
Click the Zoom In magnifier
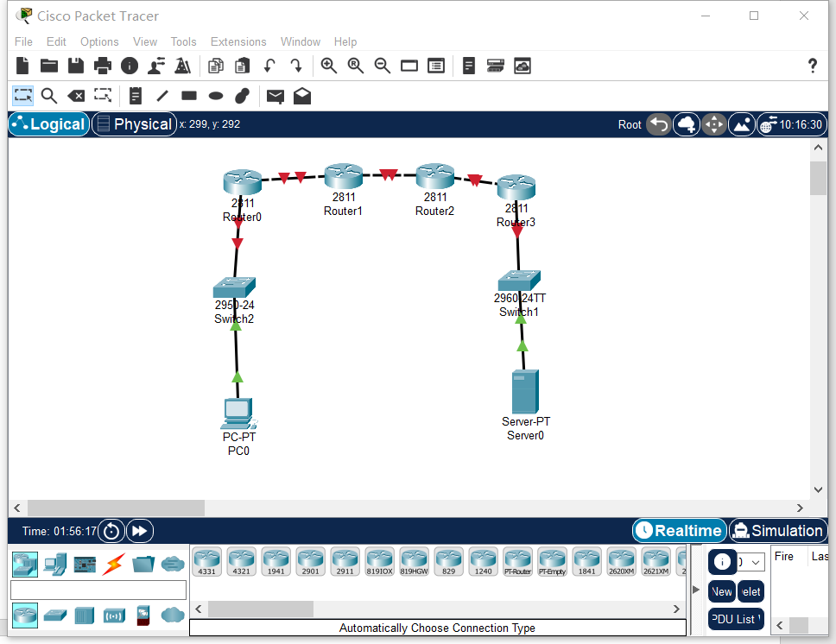click(x=329, y=66)
